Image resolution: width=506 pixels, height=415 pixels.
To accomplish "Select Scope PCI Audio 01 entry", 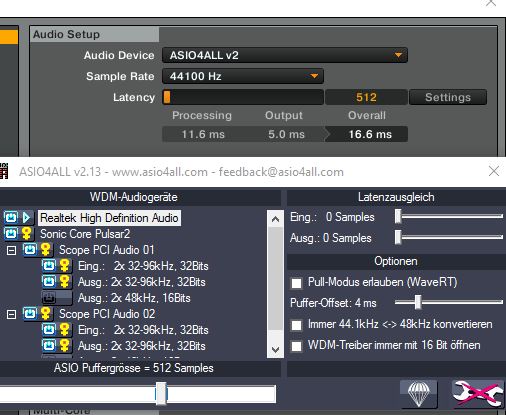I will coord(107,250).
